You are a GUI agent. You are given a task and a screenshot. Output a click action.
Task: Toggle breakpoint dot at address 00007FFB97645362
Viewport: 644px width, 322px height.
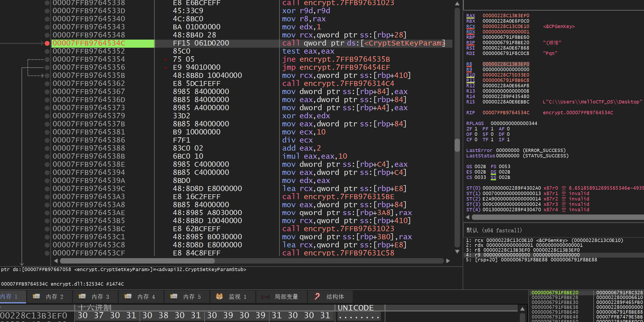point(47,84)
